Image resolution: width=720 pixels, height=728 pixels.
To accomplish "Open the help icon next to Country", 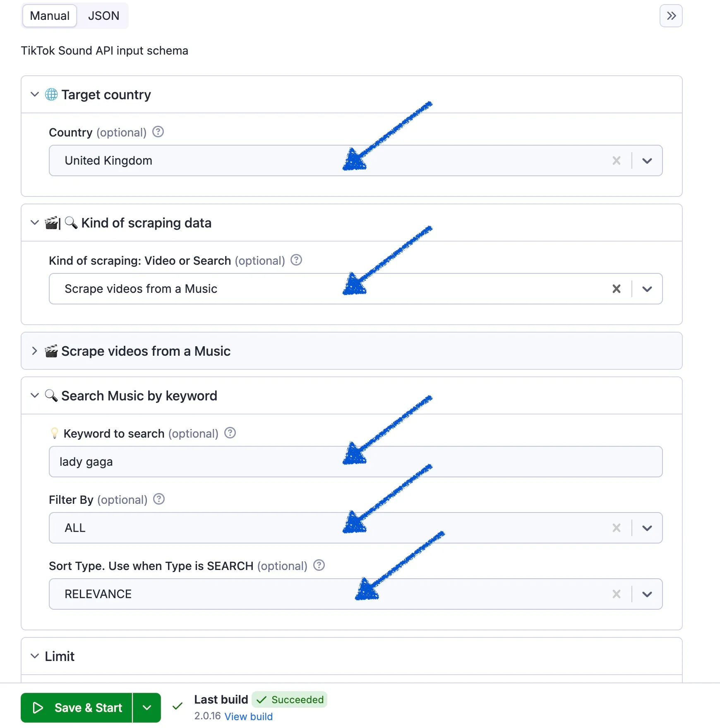I will (x=158, y=132).
